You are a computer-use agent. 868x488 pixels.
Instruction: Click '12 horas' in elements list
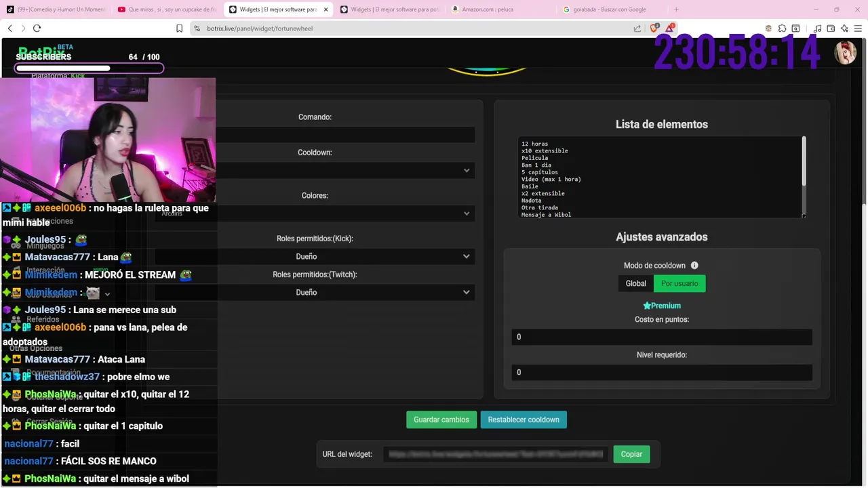[x=534, y=144]
